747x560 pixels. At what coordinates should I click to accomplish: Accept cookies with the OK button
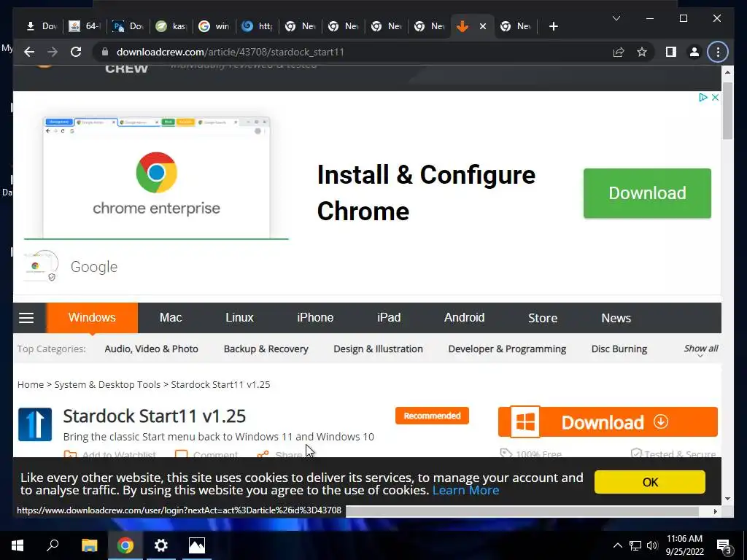pos(650,483)
